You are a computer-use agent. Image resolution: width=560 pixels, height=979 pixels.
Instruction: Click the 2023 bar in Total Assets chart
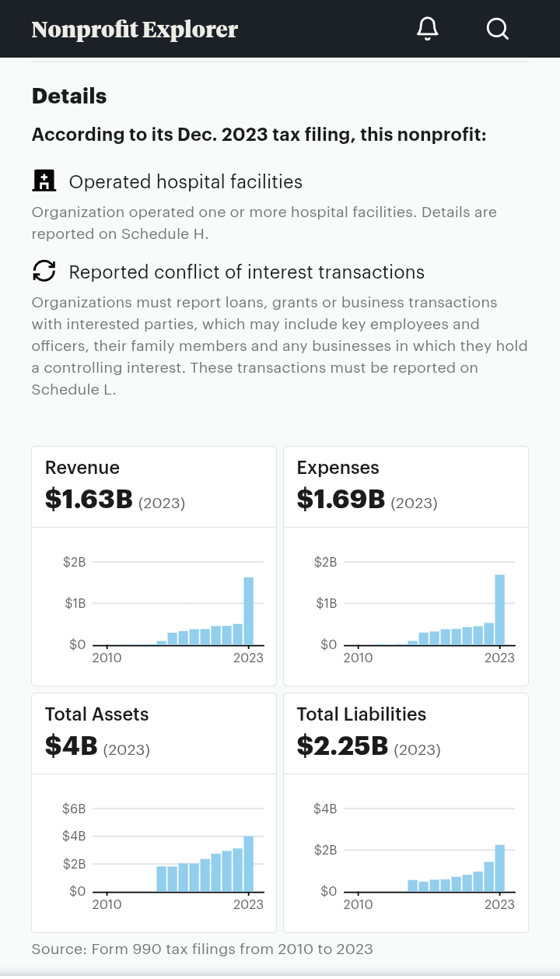click(249, 863)
